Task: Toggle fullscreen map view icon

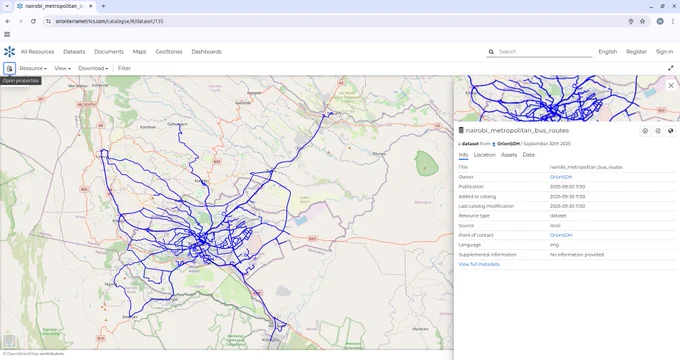Action: (x=670, y=68)
